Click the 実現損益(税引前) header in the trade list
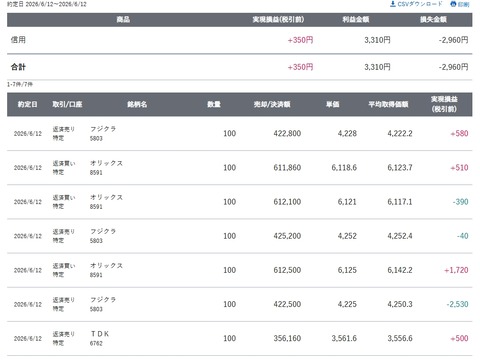480x361 pixels. point(444,104)
